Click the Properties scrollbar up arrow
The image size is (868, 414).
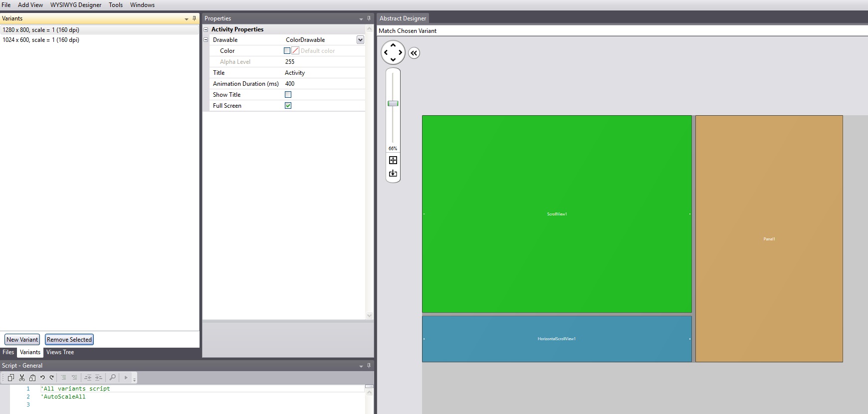point(370,29)
